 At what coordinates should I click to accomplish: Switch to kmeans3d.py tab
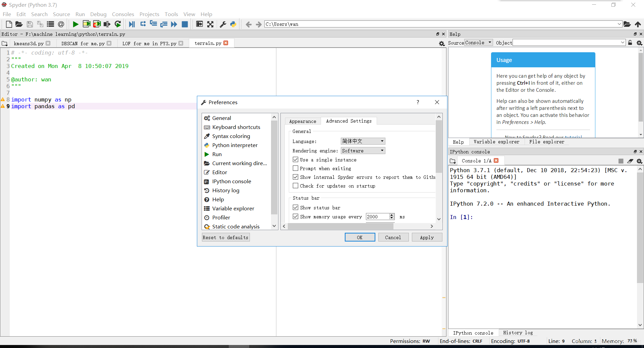[x=29, y=44]
